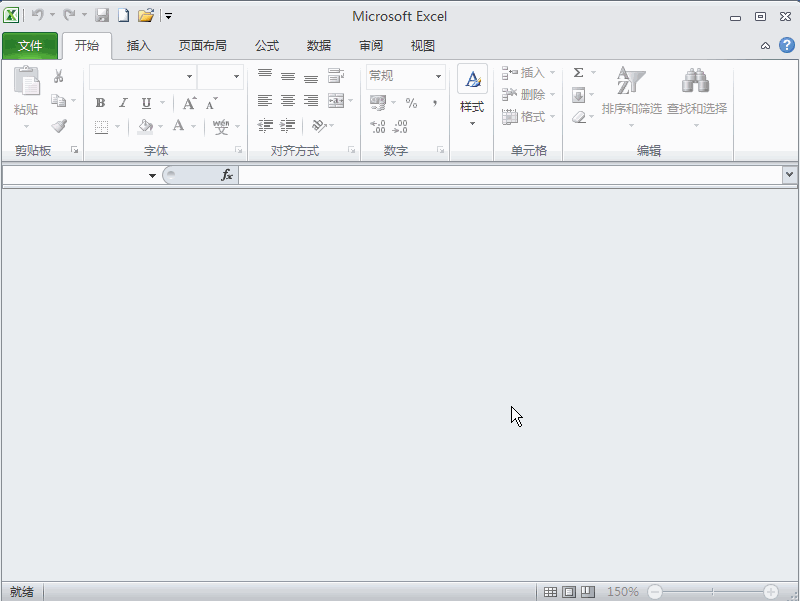Image resolution: width=800 pixels, height=601 pixels.
Task: Click the 删除 delete cells button
Action: 528,95
